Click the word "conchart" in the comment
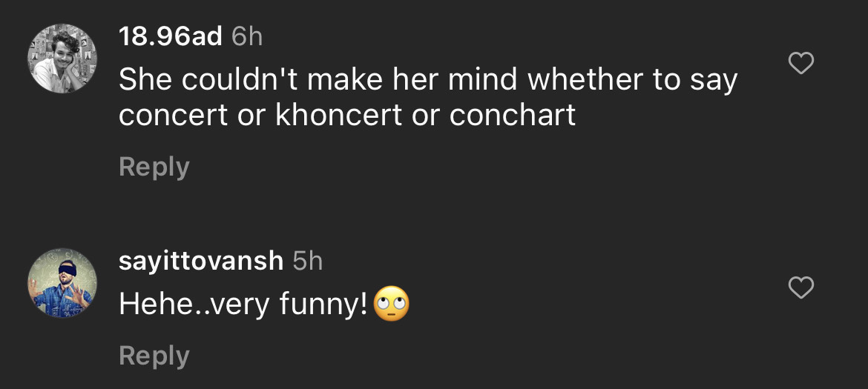 click(x=513, y=116)
